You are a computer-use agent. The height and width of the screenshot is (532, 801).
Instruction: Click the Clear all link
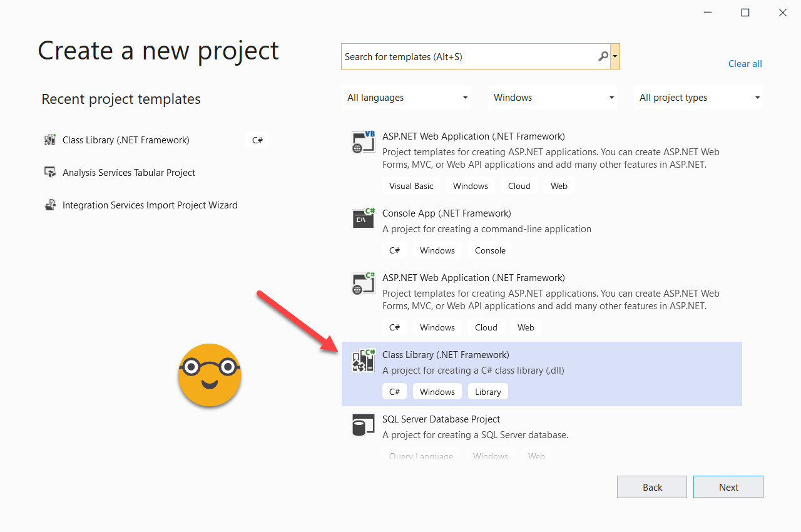tap(745, 64)
